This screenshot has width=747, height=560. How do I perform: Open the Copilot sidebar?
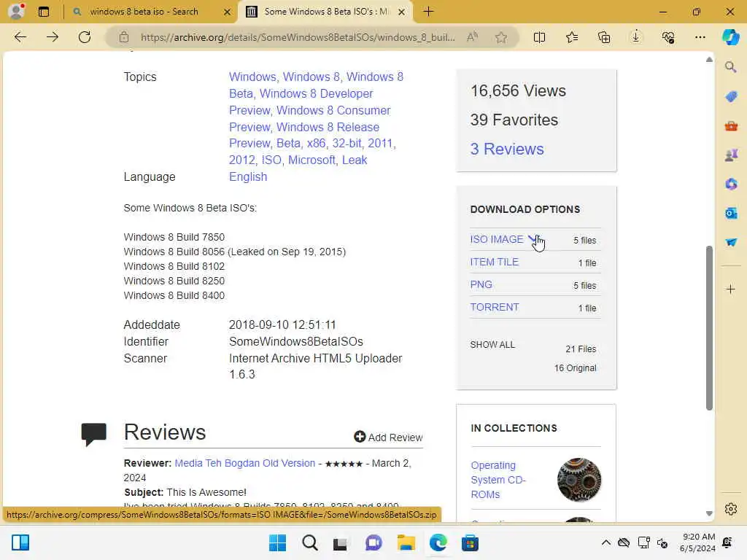(731, 37)
